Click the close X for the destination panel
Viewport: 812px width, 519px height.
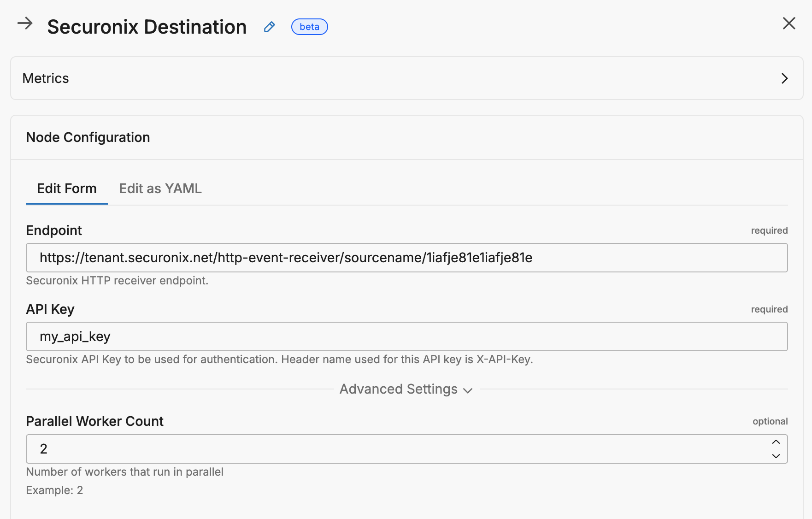click(789, 24)
